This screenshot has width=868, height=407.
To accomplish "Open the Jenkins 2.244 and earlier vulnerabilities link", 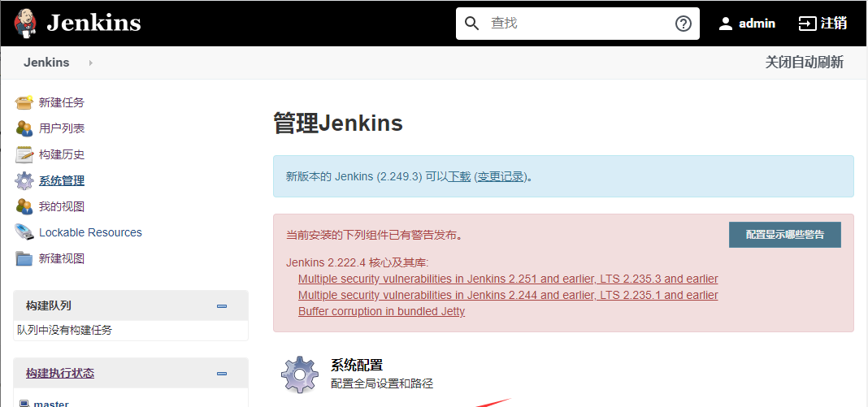I will (x=508, y=295).
